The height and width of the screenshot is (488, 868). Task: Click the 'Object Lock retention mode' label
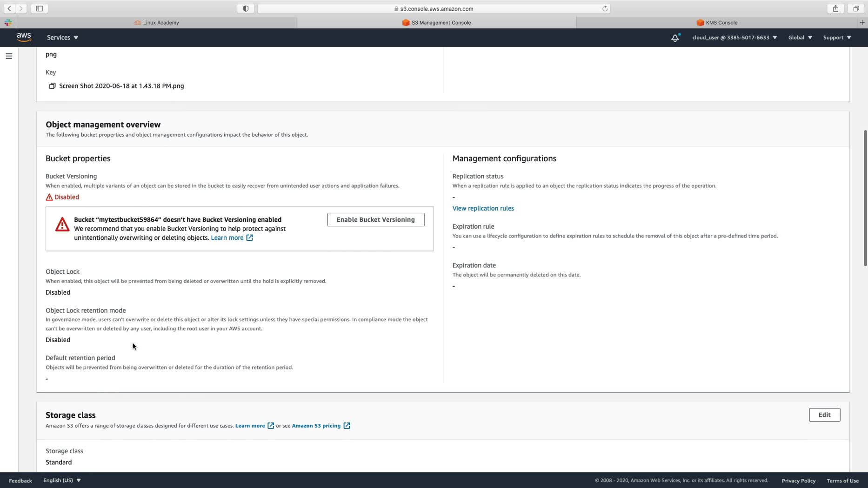tap(86, 310)
